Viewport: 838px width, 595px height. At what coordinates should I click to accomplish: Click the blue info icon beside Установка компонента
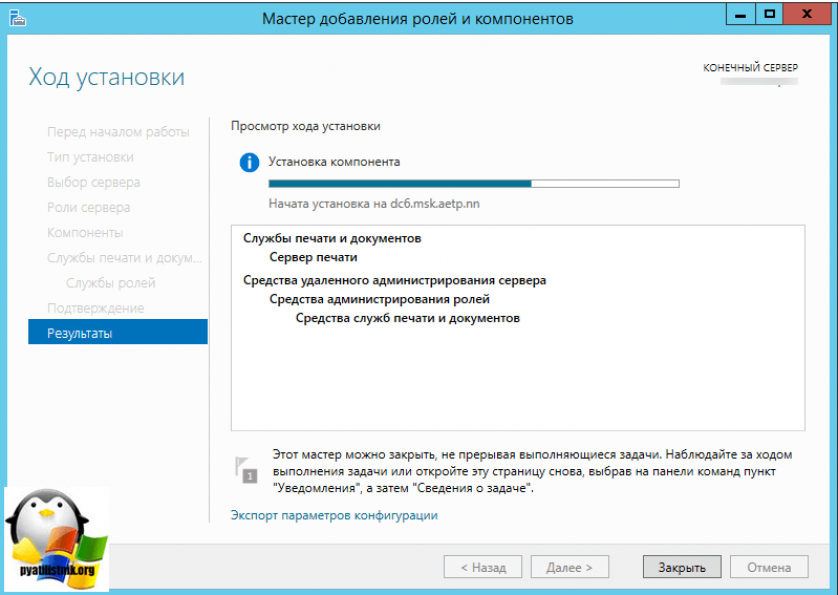click(249, 162)
